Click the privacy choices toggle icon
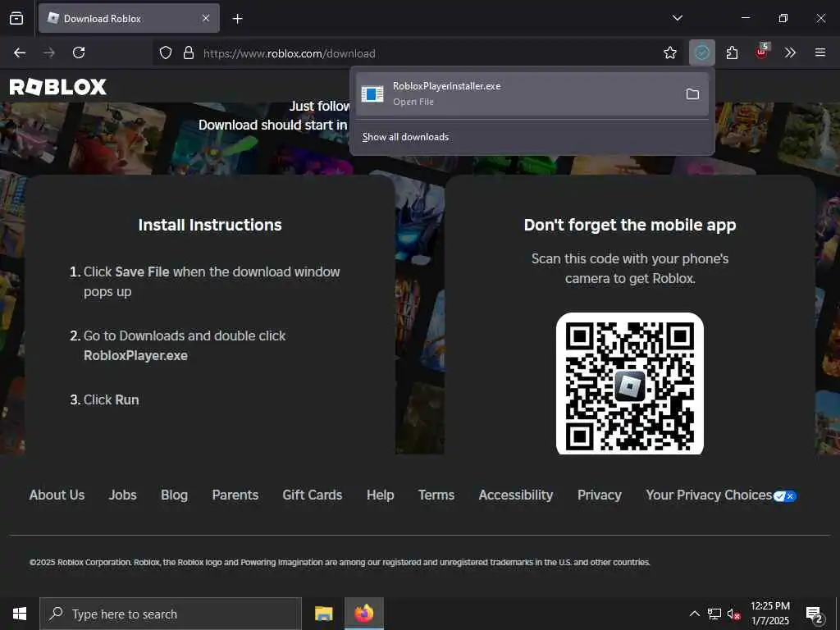840x630 pixels. [x=785, y=496]
